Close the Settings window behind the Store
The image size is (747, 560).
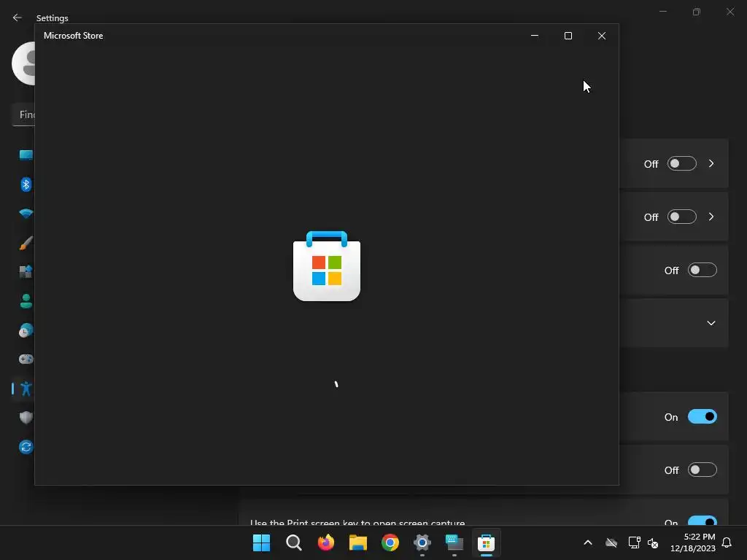tap(729, 12)
